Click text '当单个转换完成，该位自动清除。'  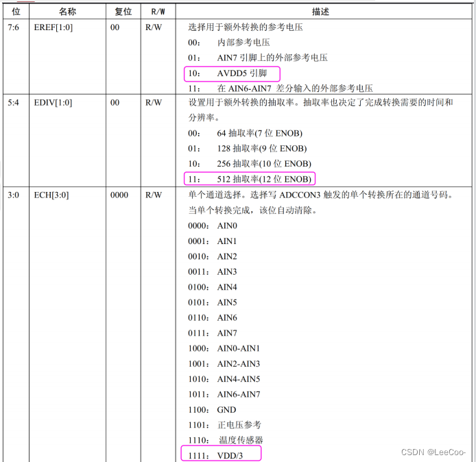click(x=252, y=210)
